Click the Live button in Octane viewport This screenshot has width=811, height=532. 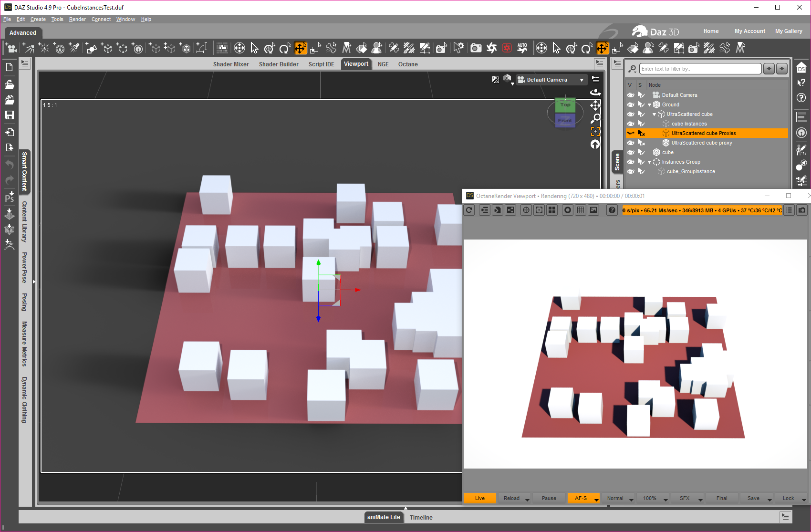tap(480, 498)
